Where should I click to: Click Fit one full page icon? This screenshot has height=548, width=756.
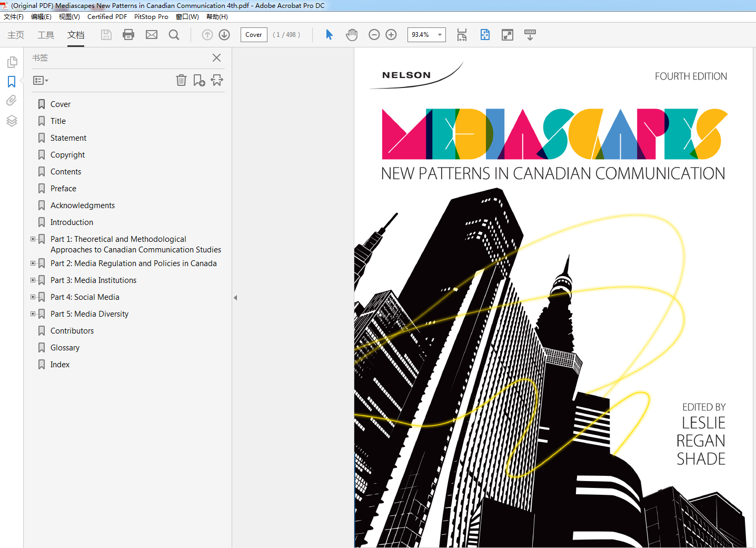pos(485,35)
